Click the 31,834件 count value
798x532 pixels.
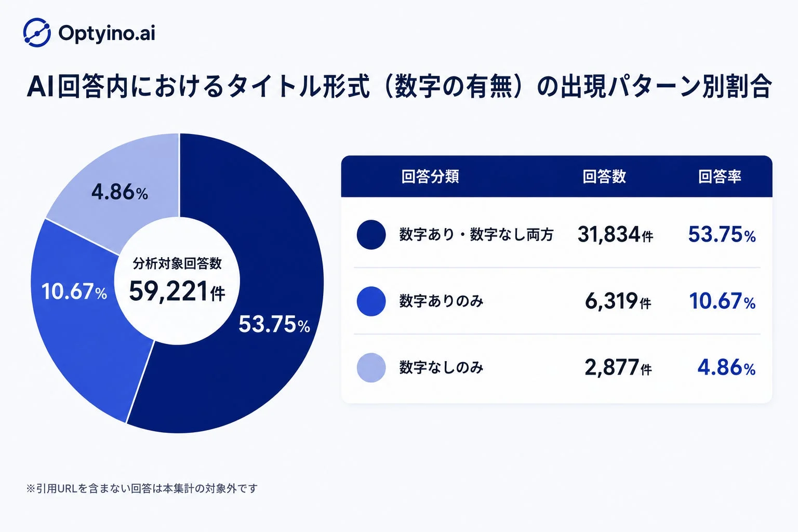tap(616, 235)
